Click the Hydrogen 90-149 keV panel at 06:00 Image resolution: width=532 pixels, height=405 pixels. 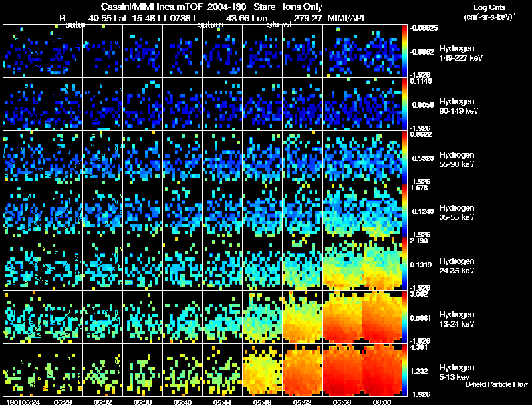pyautogui.click(x=382, y=104)
